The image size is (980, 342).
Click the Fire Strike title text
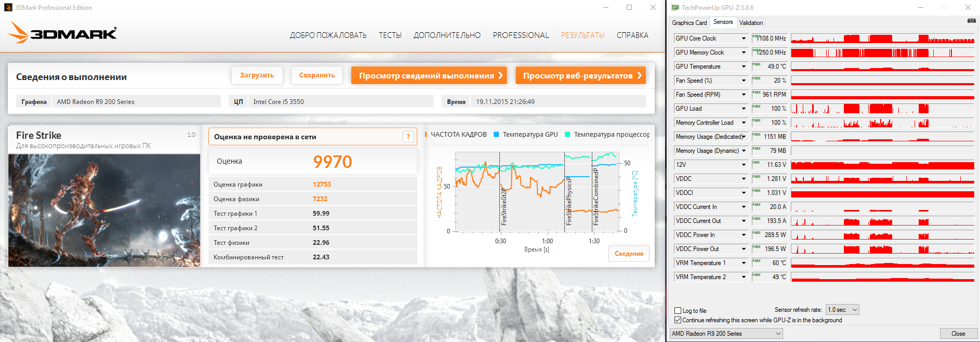click(38, 135)
